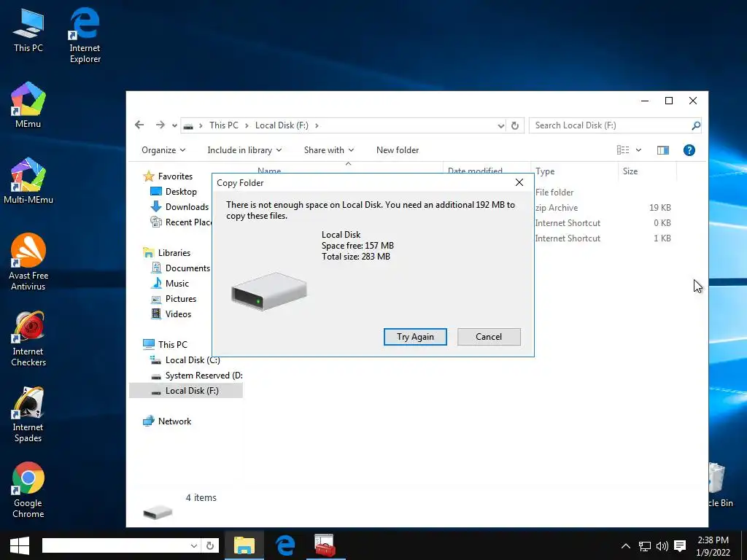The height and width of the screenshot is (560, 747).
Task: Open Edge browser in the taskbar
Action: [285, 545]
